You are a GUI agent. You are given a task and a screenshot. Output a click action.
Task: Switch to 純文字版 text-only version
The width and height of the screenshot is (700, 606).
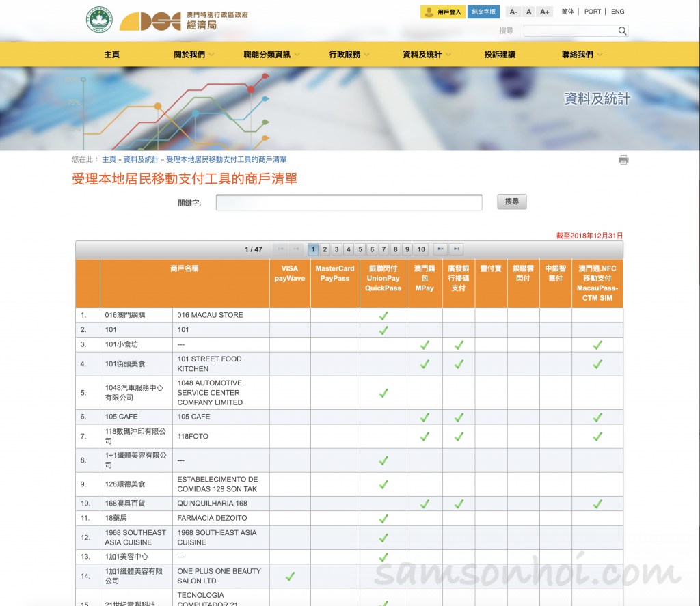(x=483, y=12)
